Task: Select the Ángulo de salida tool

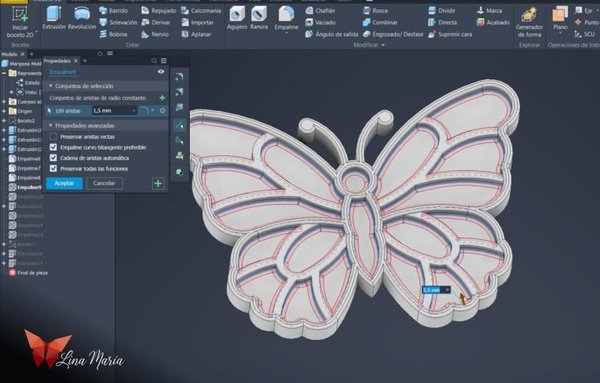Action: coord(332,34)
